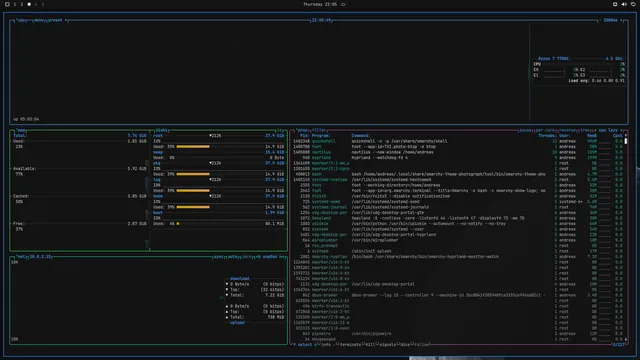The image size is (640, 360).
Task: Click kill in the proc footer
Action: pos(370,344)
